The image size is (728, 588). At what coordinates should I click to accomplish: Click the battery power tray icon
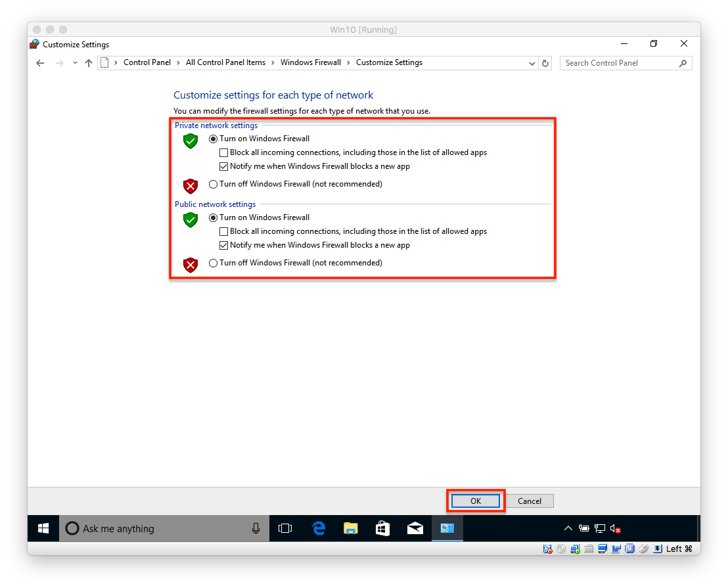(x=583, y=528)
